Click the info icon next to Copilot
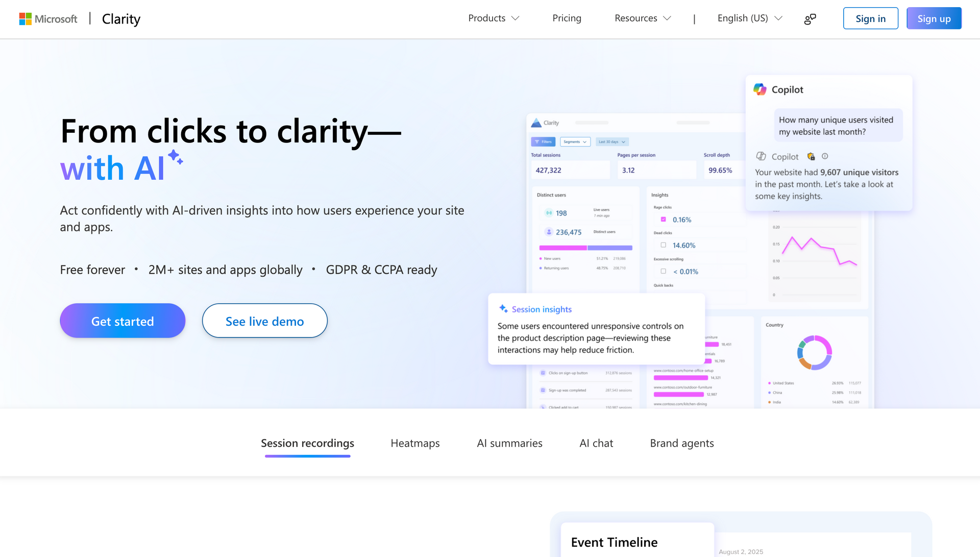 (825, 156)
